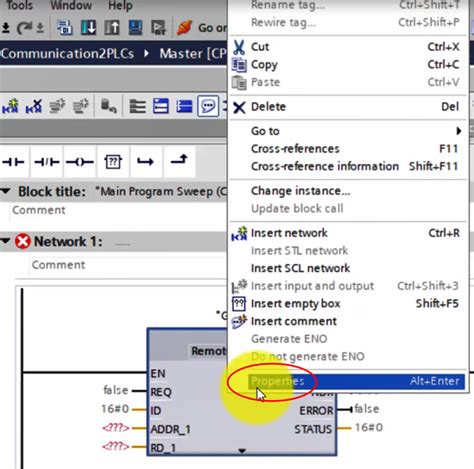Viewport: 474px width, 469px height.
Task: Open the Window menu
Action: [71, 6]
